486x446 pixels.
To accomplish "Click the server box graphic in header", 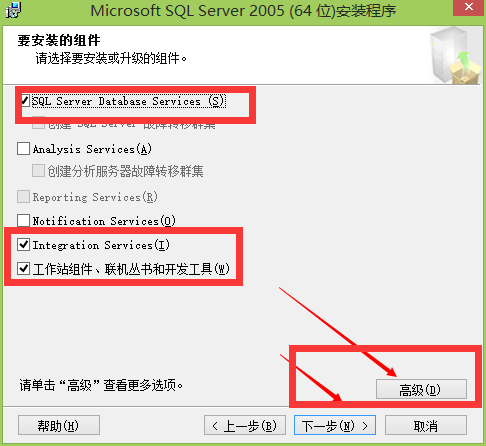I will (x=455, y=55).
